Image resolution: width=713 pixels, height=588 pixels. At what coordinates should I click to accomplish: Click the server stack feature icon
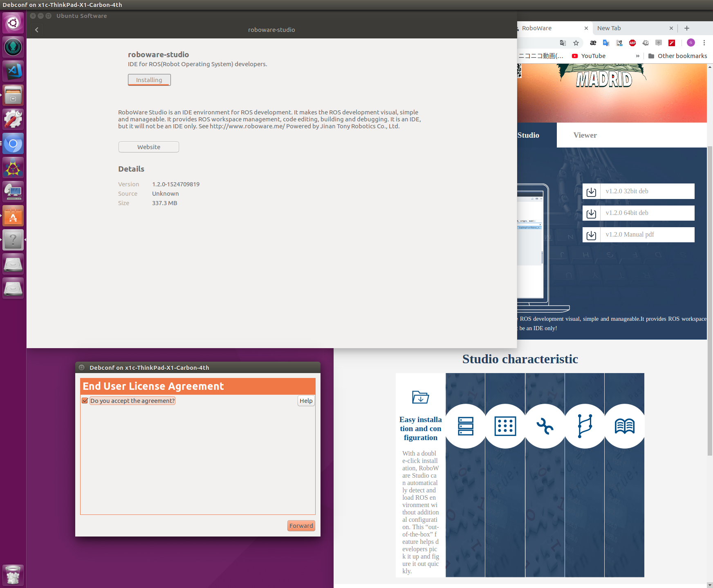466,426
